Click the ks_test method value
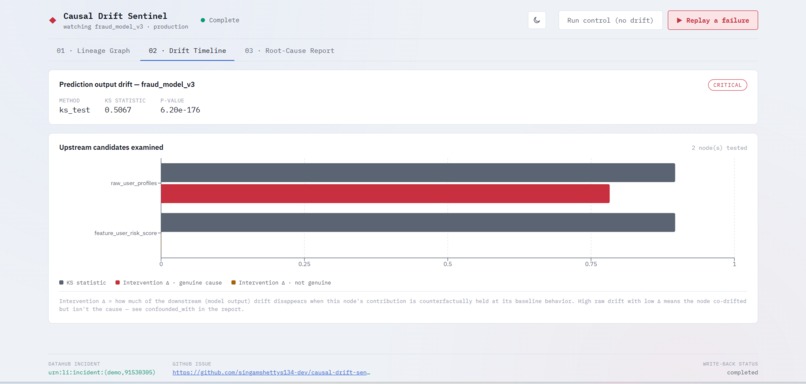Screen dimensions: 806x384 click(x=75, y=110)
